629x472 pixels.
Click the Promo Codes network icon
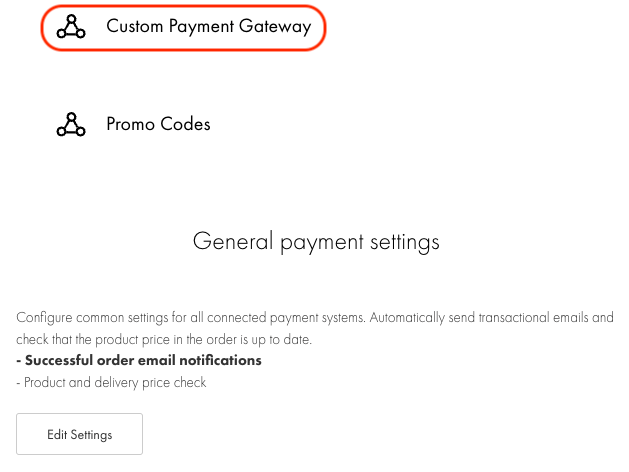tap(71, 125)
